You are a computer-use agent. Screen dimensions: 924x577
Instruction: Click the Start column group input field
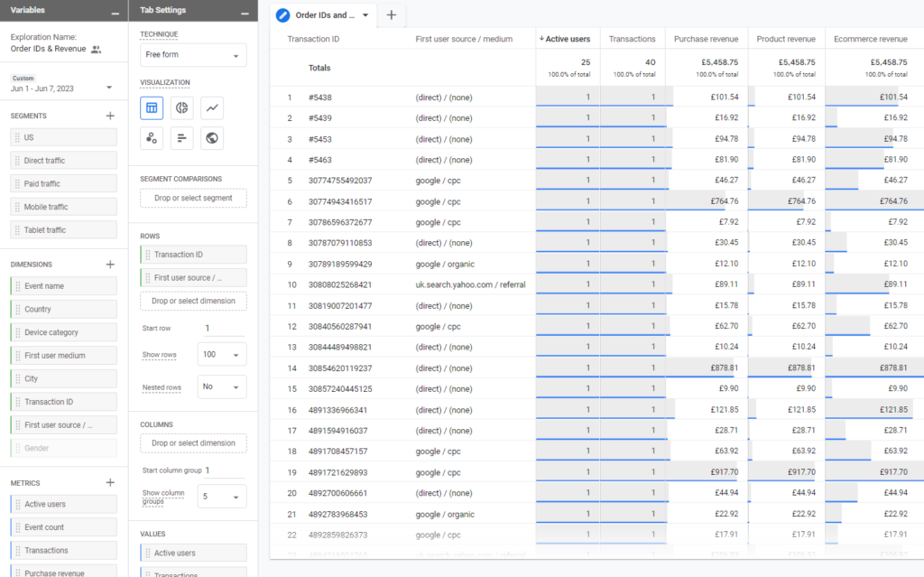tap(224, 470)
